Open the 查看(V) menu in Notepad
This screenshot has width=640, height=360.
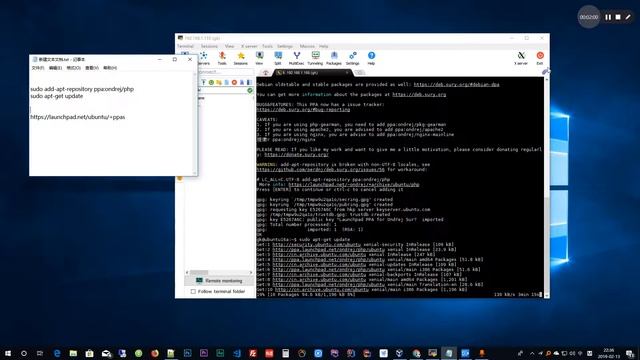(91, 68)
